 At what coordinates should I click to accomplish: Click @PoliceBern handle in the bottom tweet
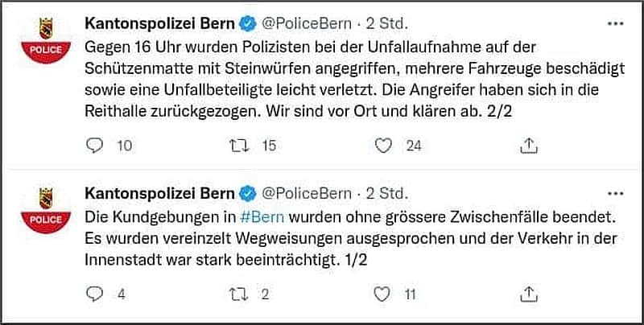[307, 194]
